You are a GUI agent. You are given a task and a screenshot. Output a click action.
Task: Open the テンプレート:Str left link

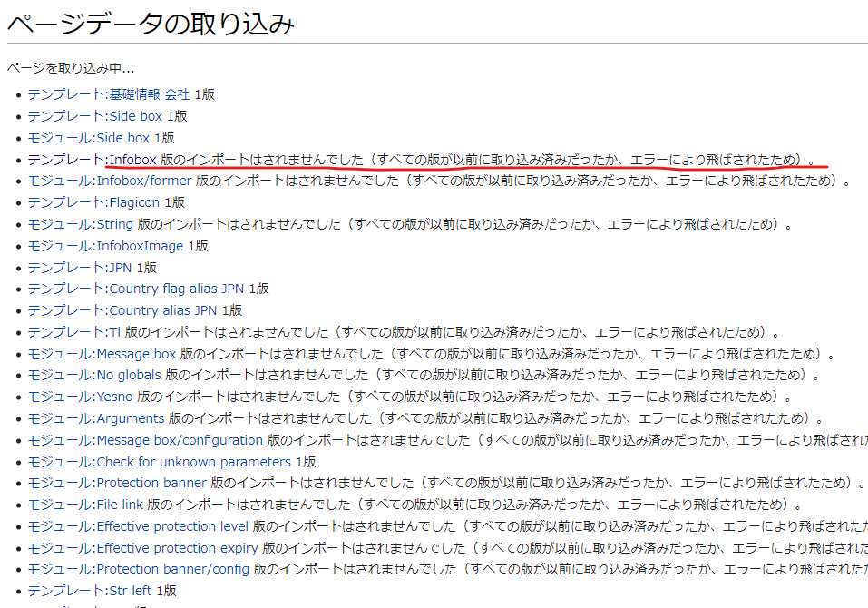pos(91,591)
